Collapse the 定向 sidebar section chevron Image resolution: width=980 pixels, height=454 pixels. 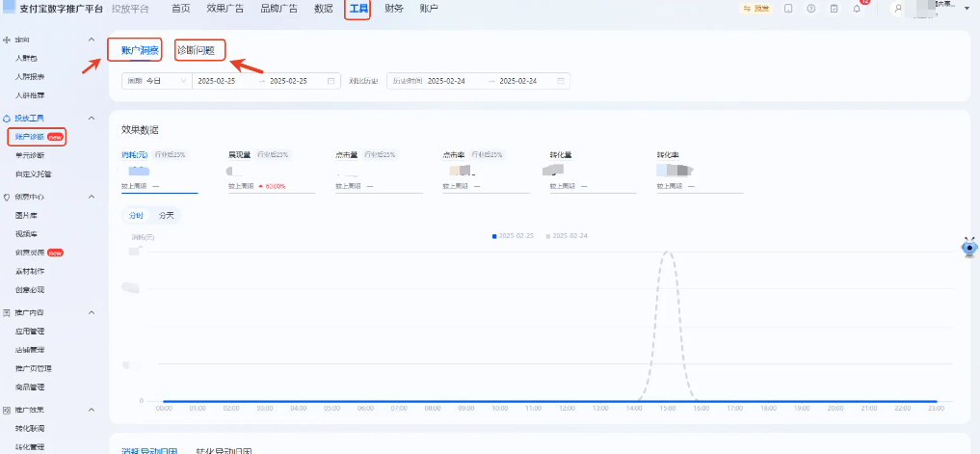pos(92,40)
